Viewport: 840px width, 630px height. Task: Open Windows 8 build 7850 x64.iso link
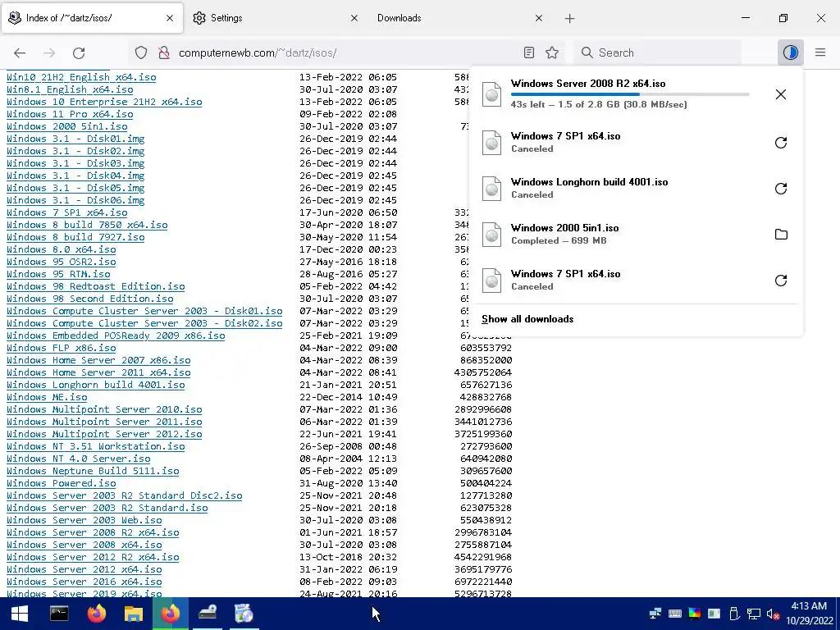coord(87,225)
